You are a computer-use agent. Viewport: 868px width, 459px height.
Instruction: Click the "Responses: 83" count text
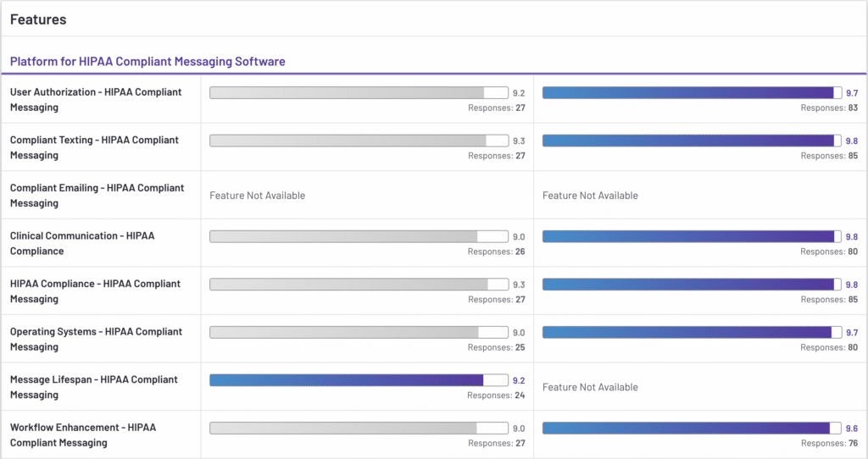829,108
